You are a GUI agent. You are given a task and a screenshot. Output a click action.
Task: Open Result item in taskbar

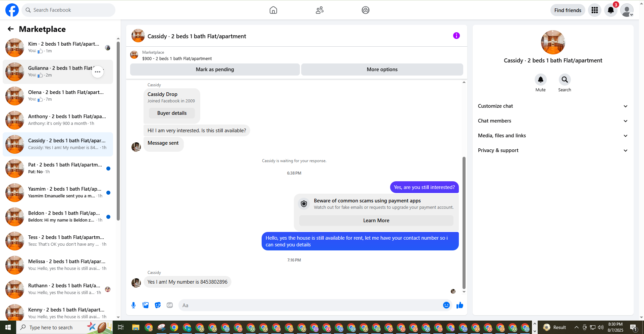tap(554, 327)
